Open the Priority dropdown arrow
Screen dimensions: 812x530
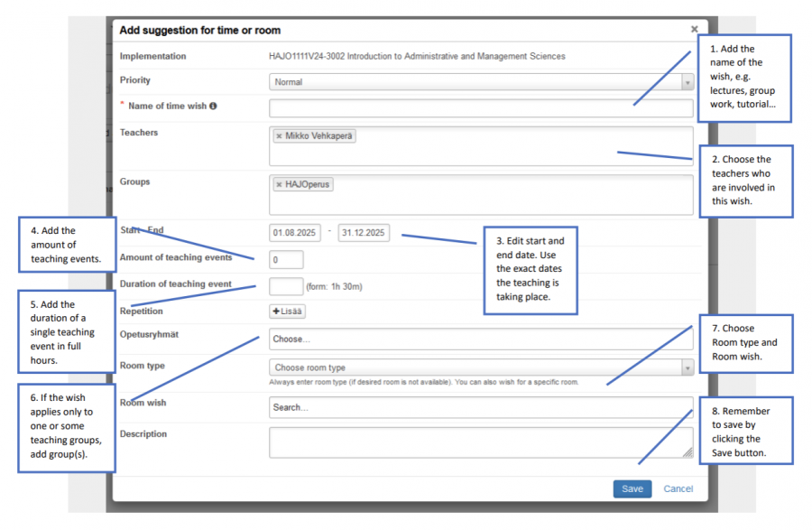tap(687, 82)
